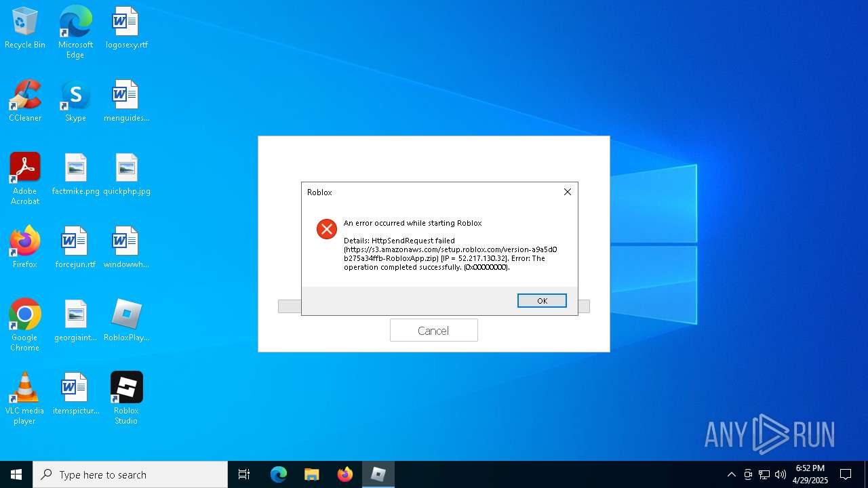This screenshot has height=488, width=868.
Task: Click OK in the Roblox error dialog
Action: click(x=542, y=301)
